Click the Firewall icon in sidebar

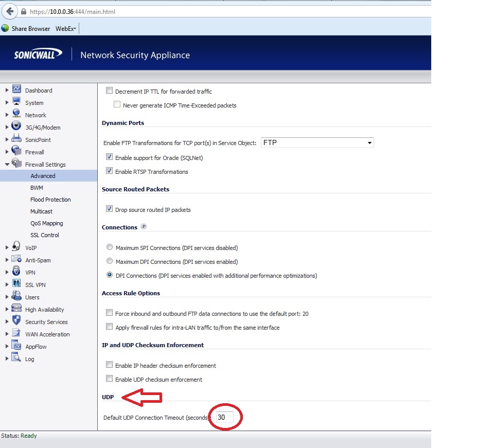16,151
